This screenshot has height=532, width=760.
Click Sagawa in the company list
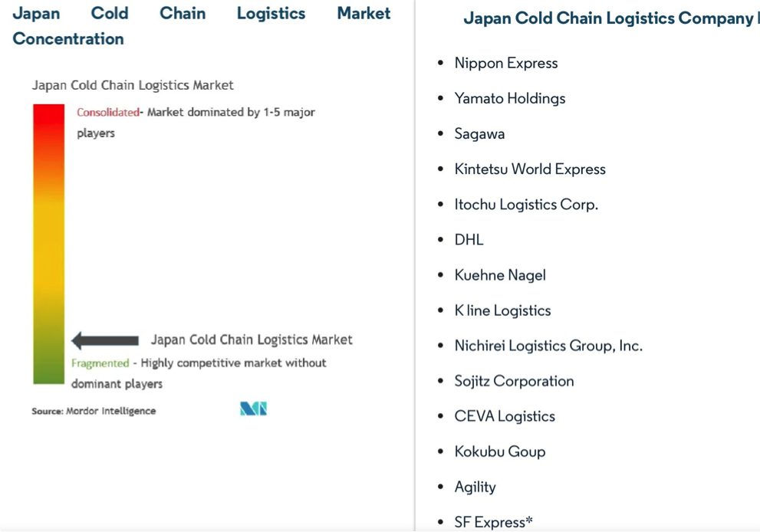[479, 134]
